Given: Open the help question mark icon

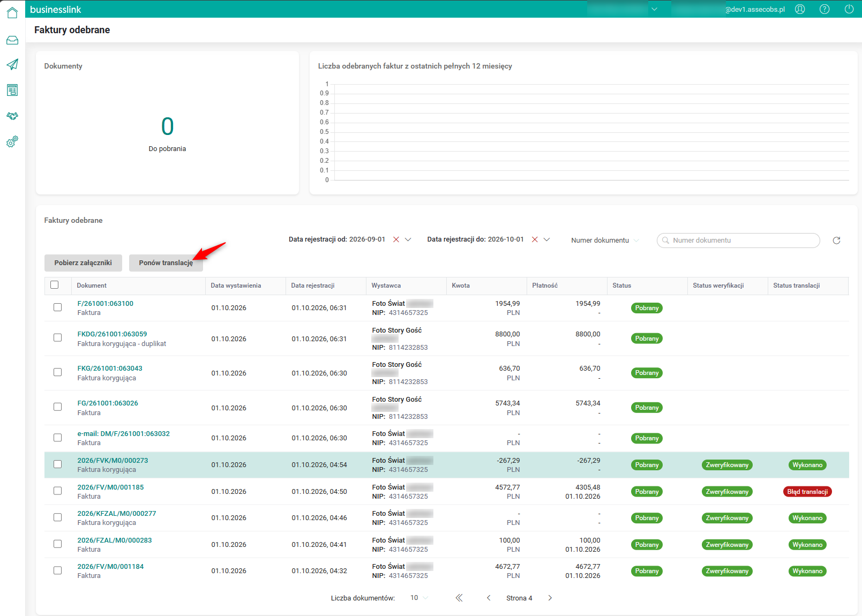Looking at the screenshot, I should 824,9.
